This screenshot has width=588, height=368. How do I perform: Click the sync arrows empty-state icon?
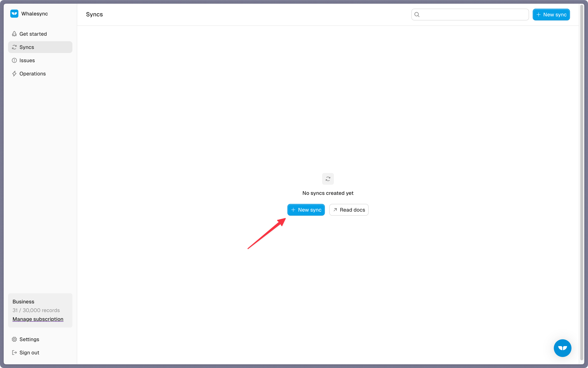click(328, 179)
